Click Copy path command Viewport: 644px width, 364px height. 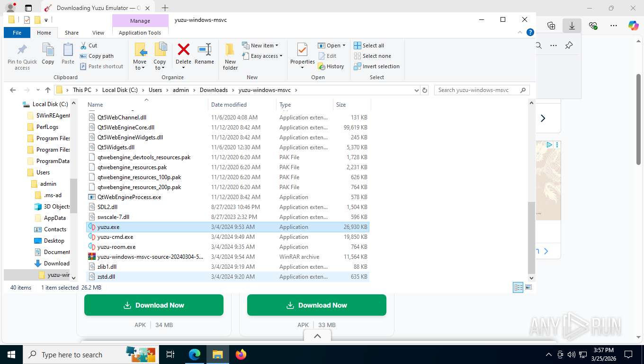[x=96, y=56]
